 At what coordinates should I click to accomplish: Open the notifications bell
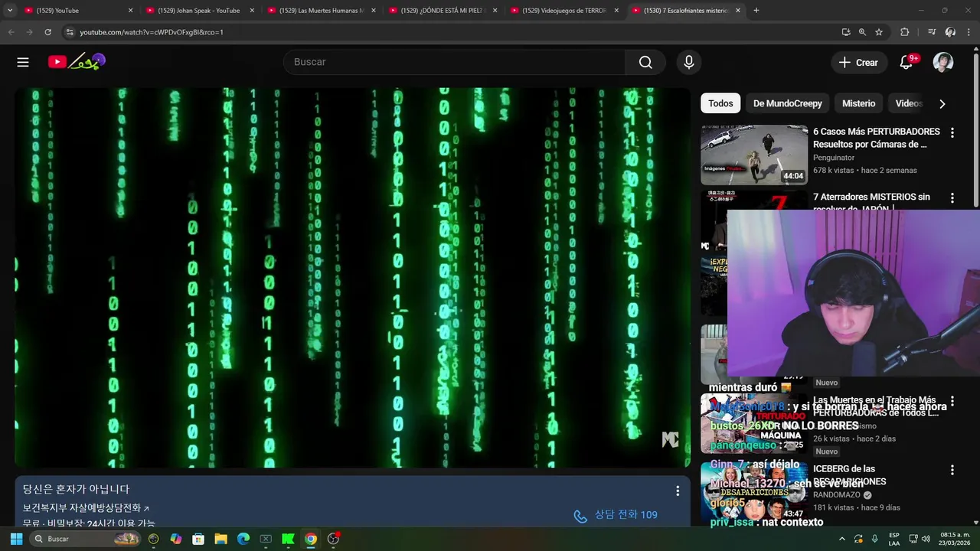(906, 62)
